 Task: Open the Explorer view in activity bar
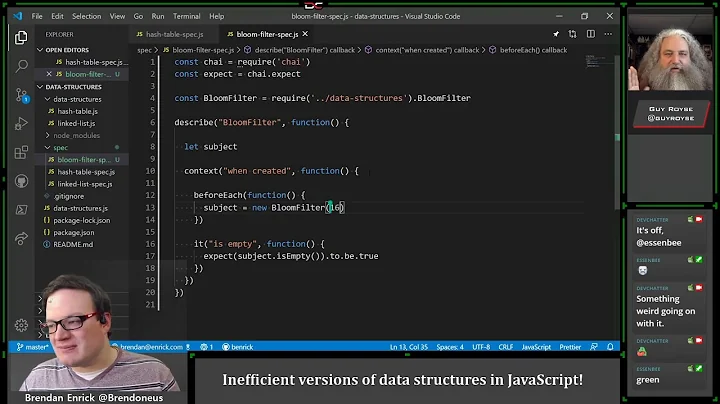(21, 37)
